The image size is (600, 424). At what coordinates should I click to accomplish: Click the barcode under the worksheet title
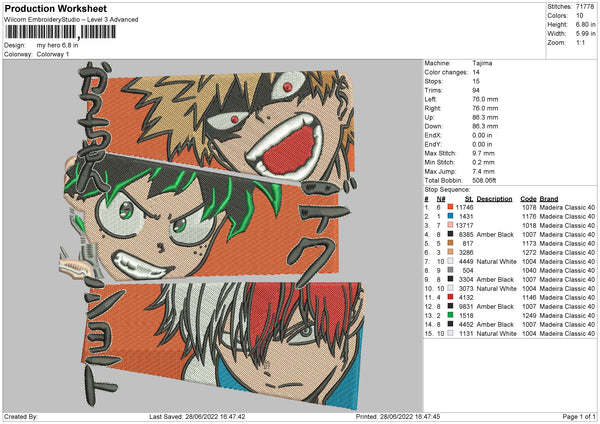[60, 32]
